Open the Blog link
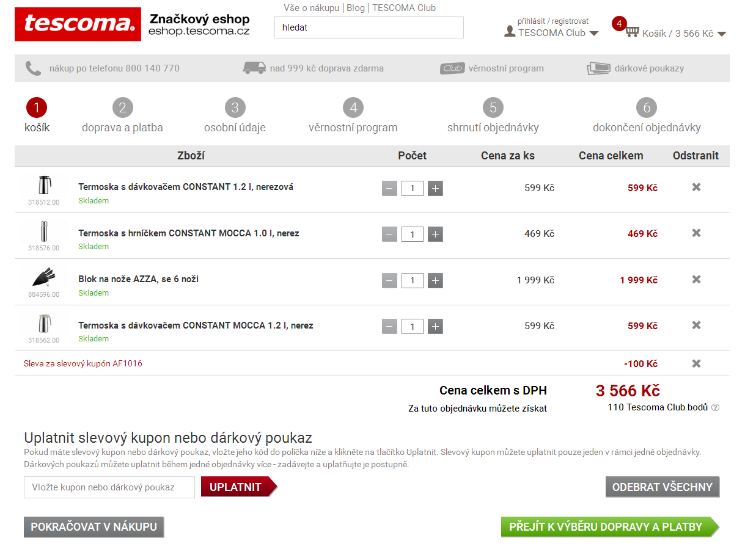The image size is (756, 549). 356,8
